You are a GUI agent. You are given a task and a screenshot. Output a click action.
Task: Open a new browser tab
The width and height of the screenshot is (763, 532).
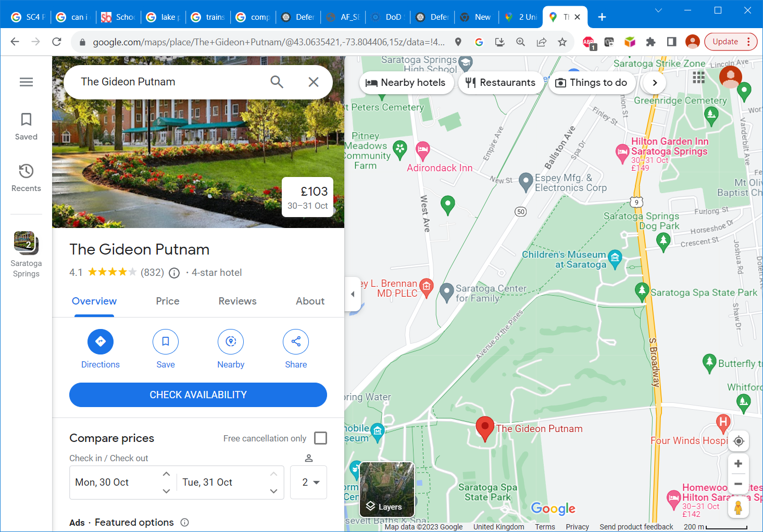pos(602,17)
